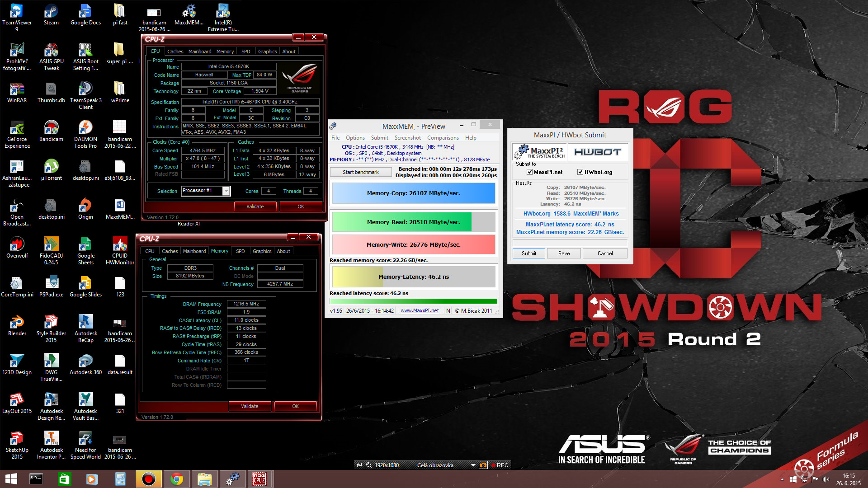
Task: Open the Screenshot menu in MaxxMEM
Action: [407, 138]
